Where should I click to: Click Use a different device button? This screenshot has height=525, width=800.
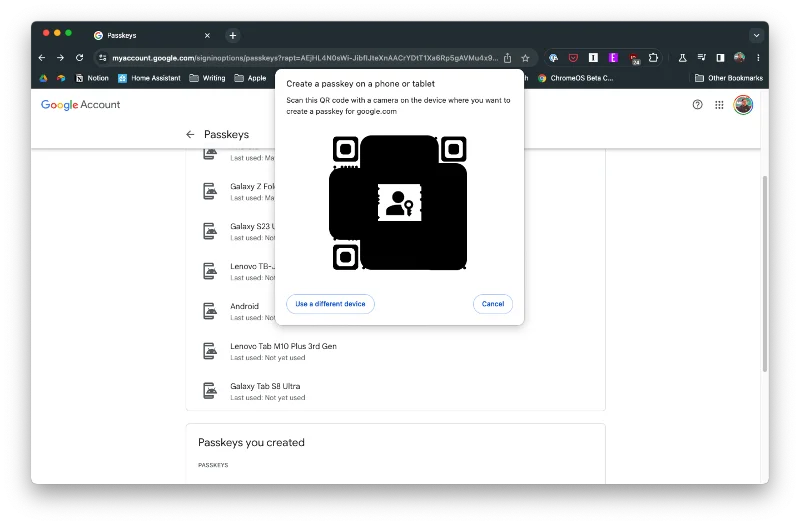[330, 304]
